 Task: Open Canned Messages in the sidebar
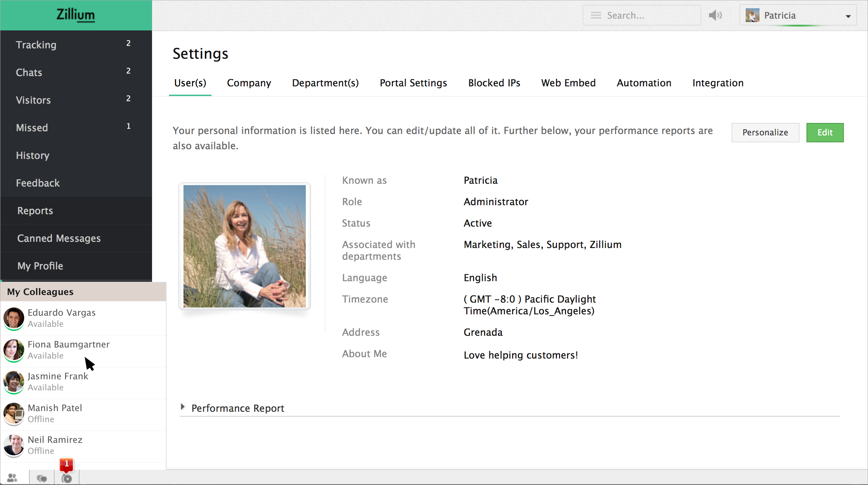[59, 238]
